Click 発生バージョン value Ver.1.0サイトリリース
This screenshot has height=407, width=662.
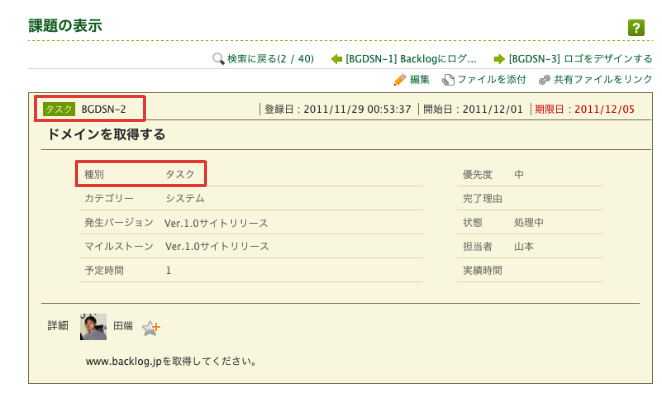(216, 223)
